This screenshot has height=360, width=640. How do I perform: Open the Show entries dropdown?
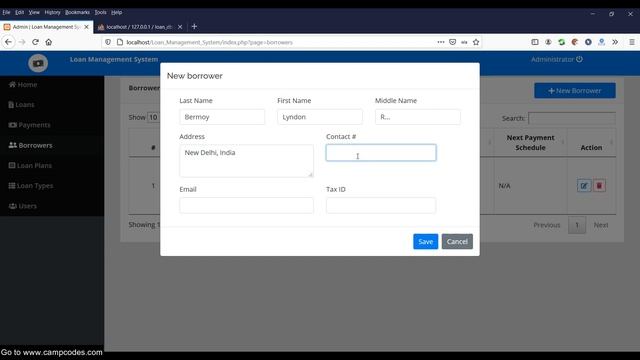click(153, 118)
